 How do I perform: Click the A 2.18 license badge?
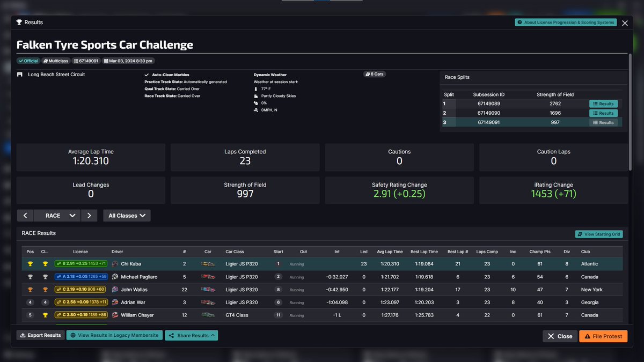pyautogui.click(x=80, y=277)
